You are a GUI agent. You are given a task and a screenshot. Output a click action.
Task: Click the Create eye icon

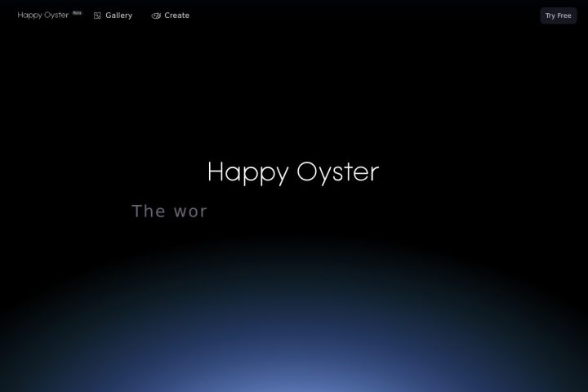(156, 16)
